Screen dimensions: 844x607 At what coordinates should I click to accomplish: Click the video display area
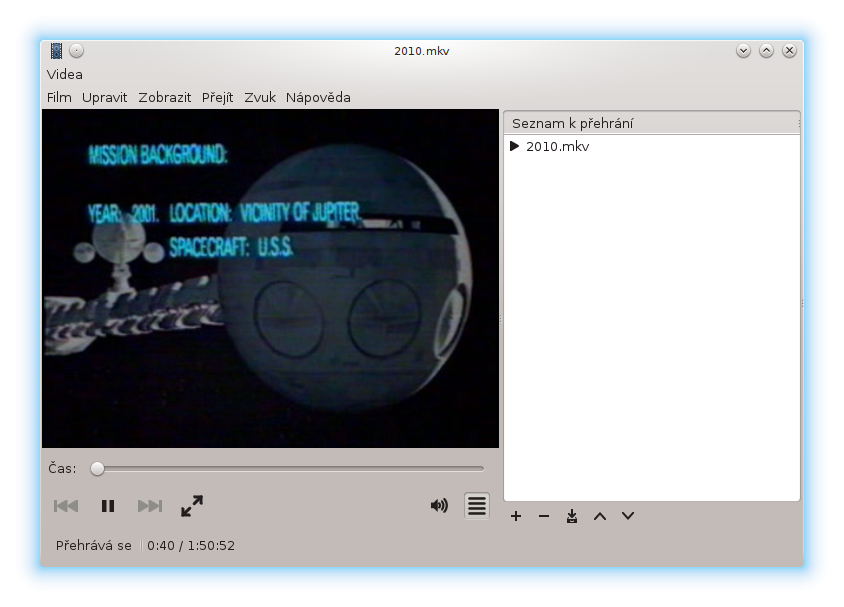[270, 278]
